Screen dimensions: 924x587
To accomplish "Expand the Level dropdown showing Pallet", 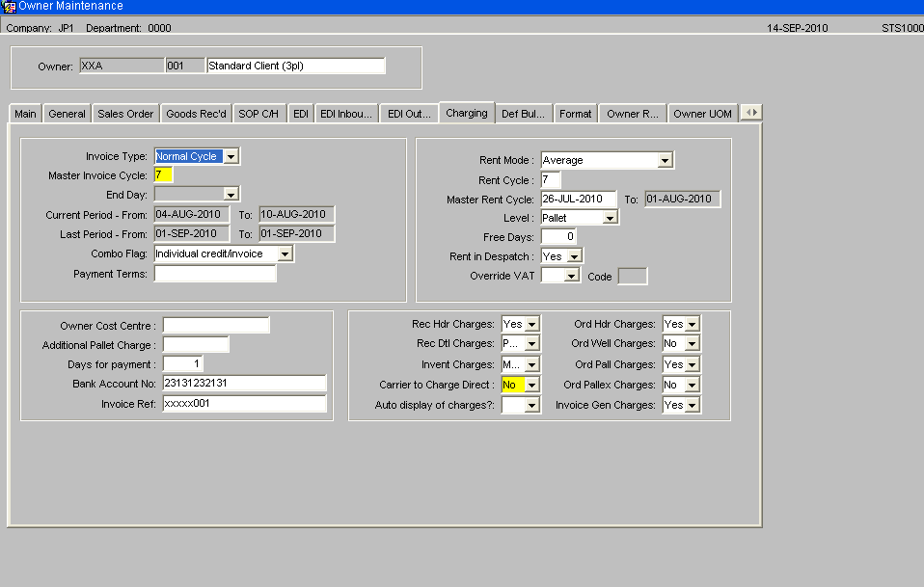I will (x=610, y=218).
